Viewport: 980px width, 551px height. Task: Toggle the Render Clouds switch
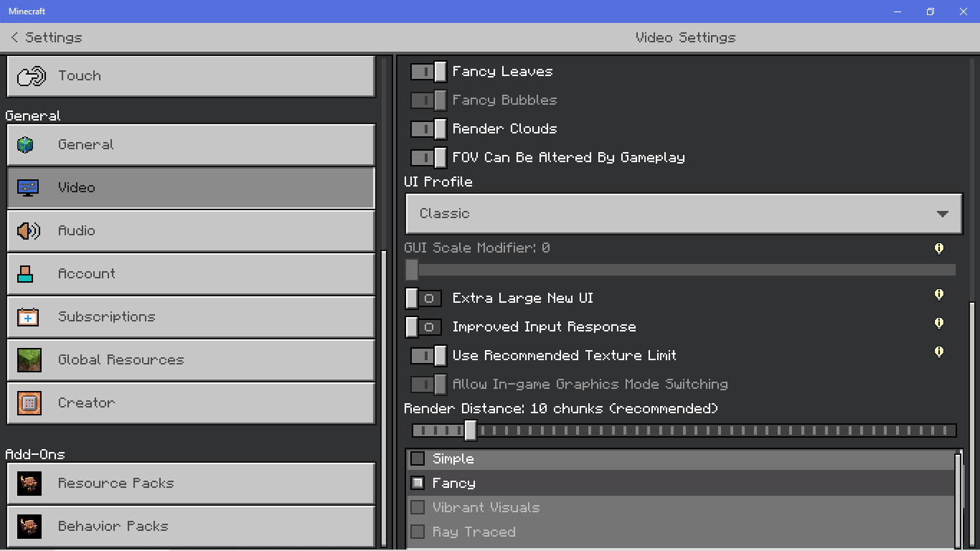[428, 129]
